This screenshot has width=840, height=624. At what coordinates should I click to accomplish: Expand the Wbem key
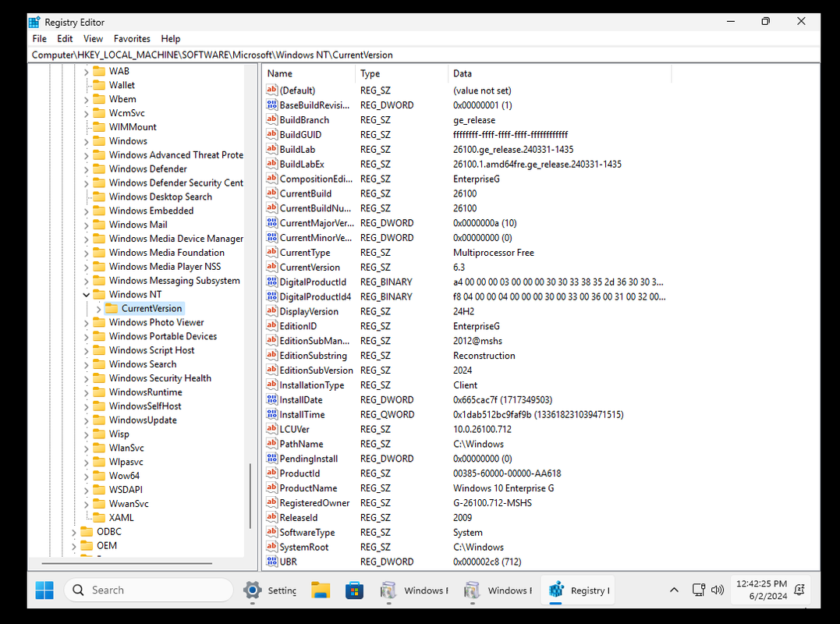(x=87, y=100)
